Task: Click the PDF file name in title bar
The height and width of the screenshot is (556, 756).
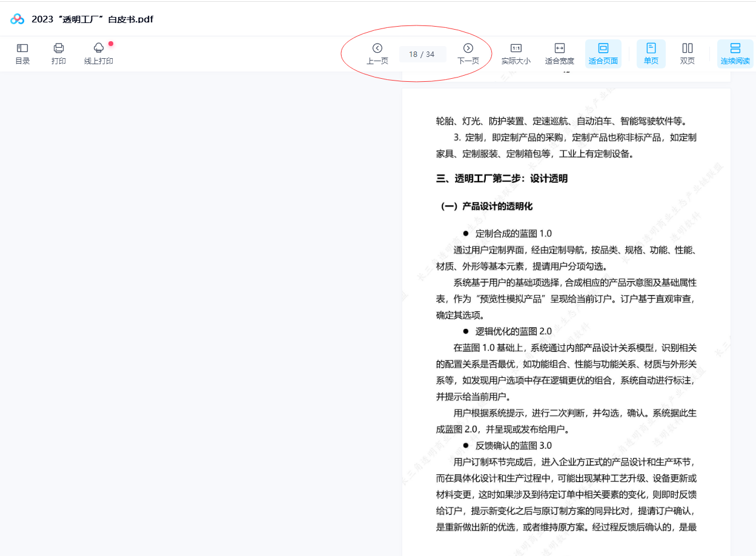Action: (x=92, y=19)
